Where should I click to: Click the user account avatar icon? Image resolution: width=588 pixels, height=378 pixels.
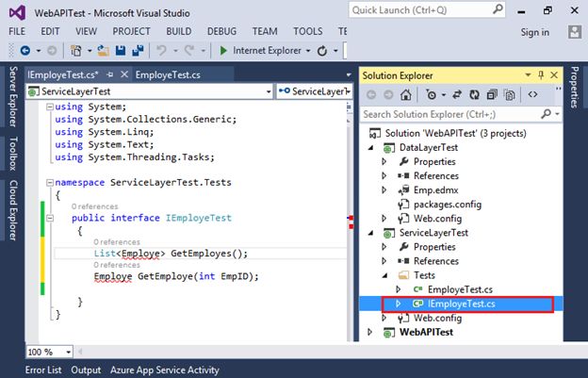[x=575, y=32]
